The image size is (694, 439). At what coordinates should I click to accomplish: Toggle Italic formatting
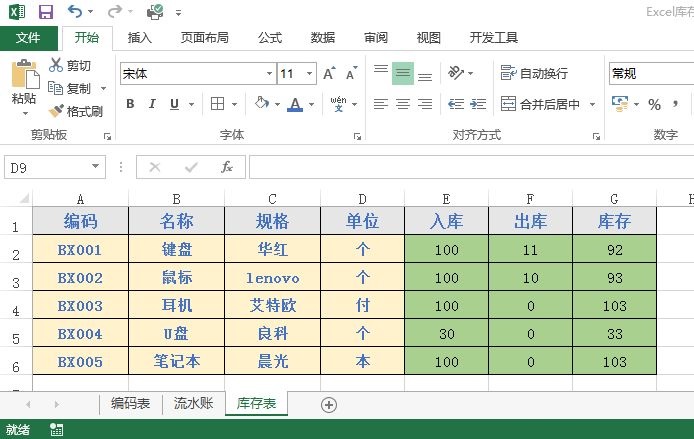click(x=152, y=104)
